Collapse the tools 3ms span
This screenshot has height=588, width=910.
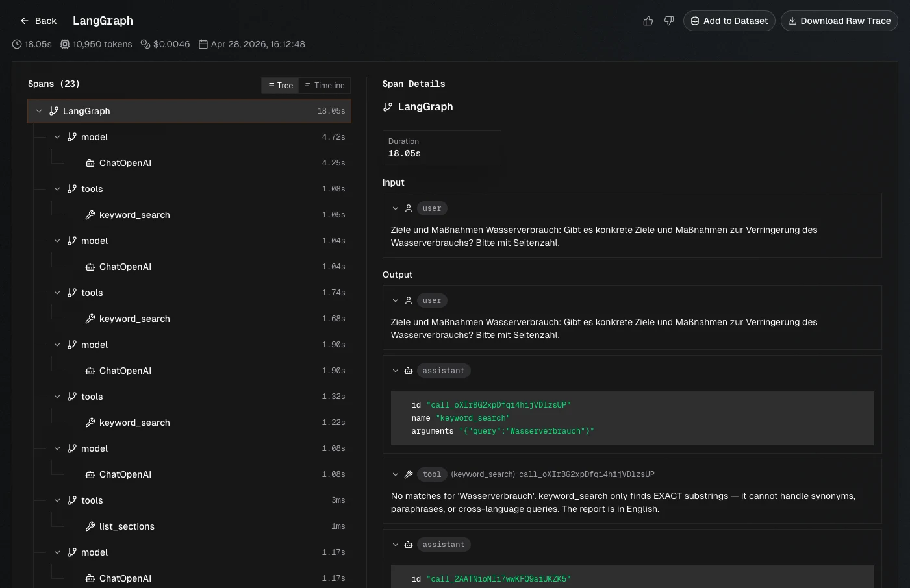(57, 500)
